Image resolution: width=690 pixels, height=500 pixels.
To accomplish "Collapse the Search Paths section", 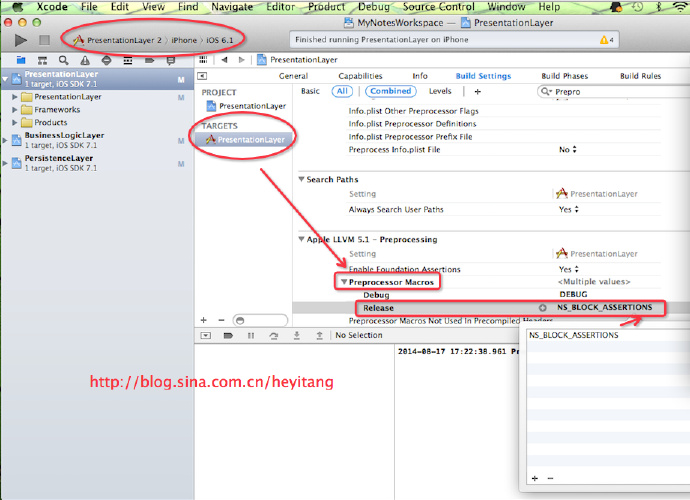I will click(301, 179).
